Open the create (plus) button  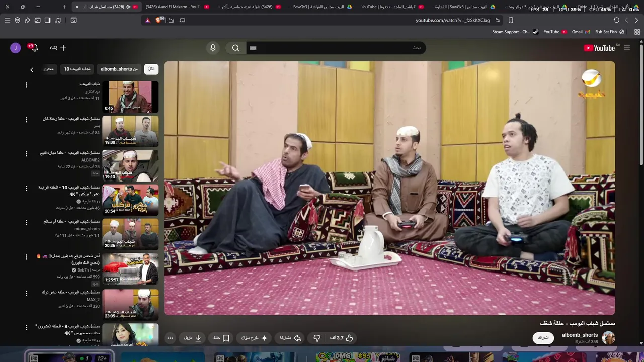58,48
